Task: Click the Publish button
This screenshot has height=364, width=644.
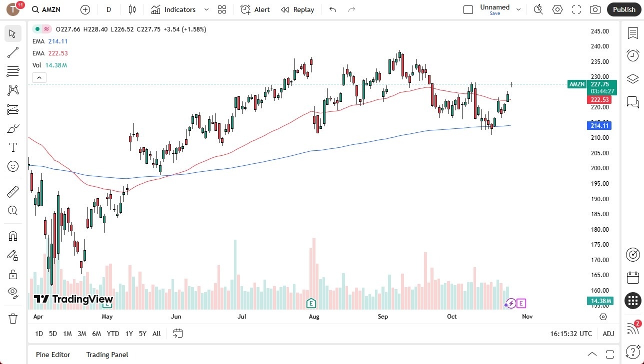Action: [623, 9]
